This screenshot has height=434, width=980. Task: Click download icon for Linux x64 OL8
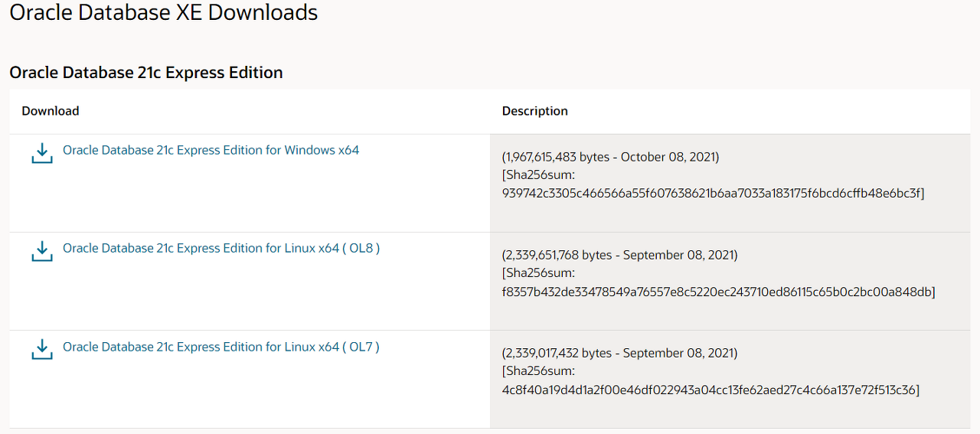point(42,251)
